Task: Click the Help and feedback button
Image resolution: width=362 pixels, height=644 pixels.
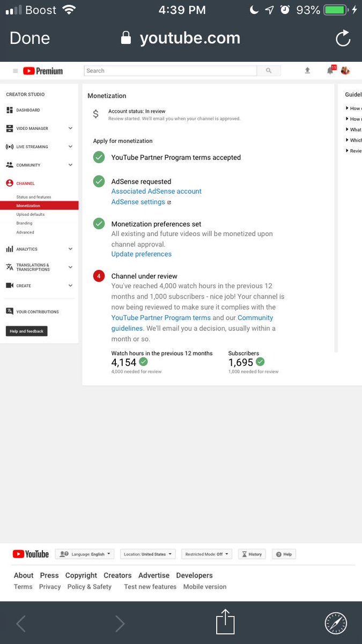Action: click(27, 331)
